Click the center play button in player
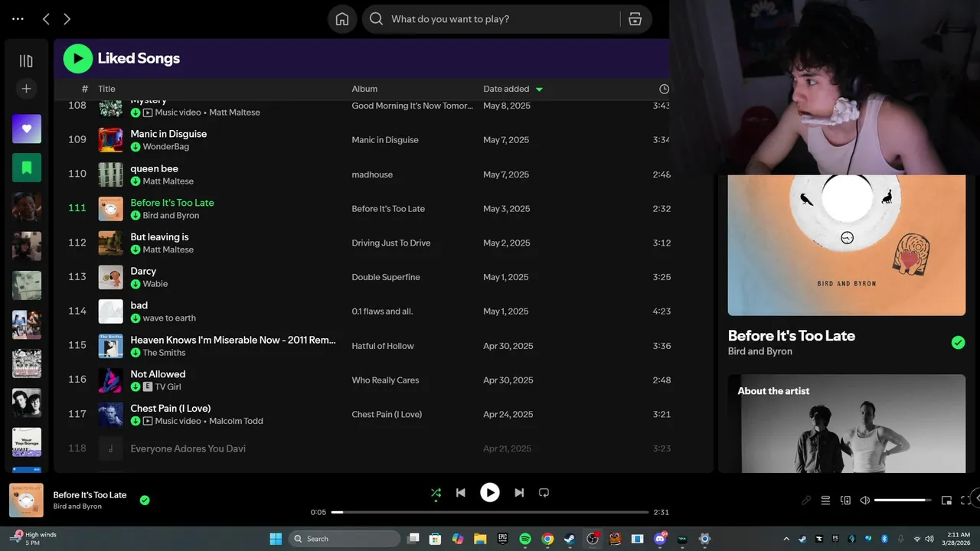Image resolution: width=980 pixels, height=551 pixels. pos(490,493)
